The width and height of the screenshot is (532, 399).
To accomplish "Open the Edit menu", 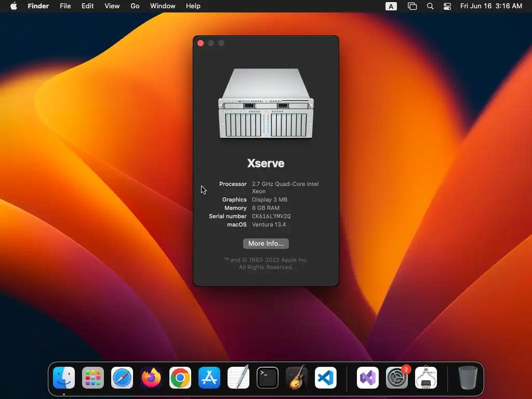I will click(x=87, y=6).
